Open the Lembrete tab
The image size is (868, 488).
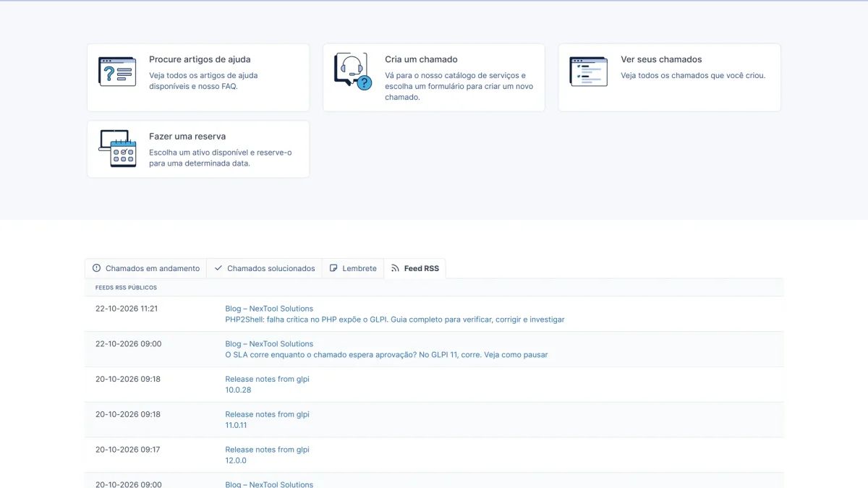tap(353, 268)
